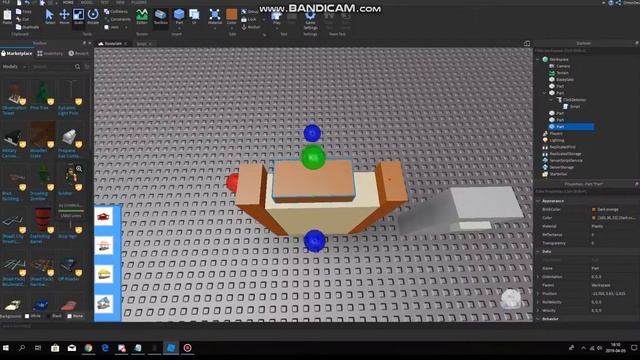Screen dimensions: 640x360
Task: Select Baseplate in the Explorer
Action: 562,80
